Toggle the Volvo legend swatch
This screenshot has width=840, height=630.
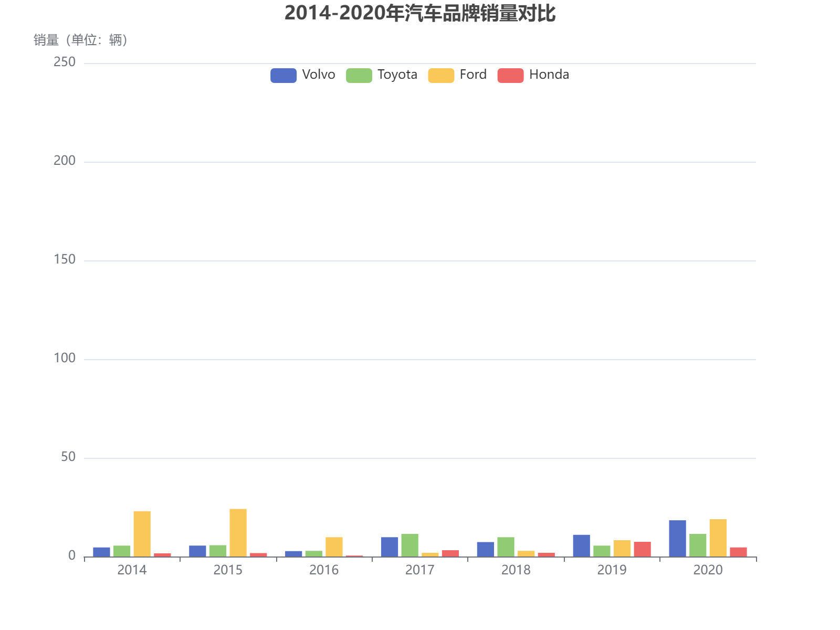pyautogui.click(x=283, y=75)
